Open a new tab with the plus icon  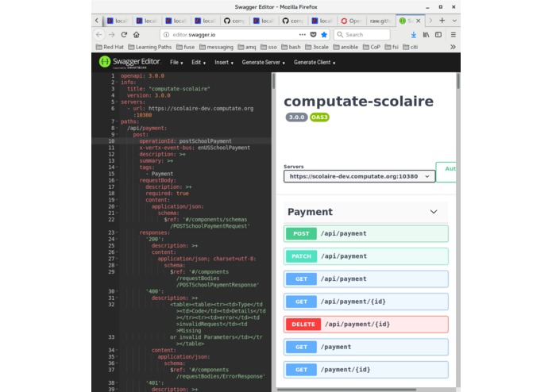click(442, 21)
